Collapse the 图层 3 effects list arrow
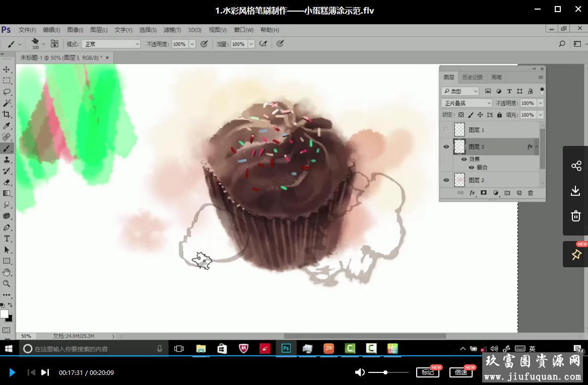 [x=537, y=147]
